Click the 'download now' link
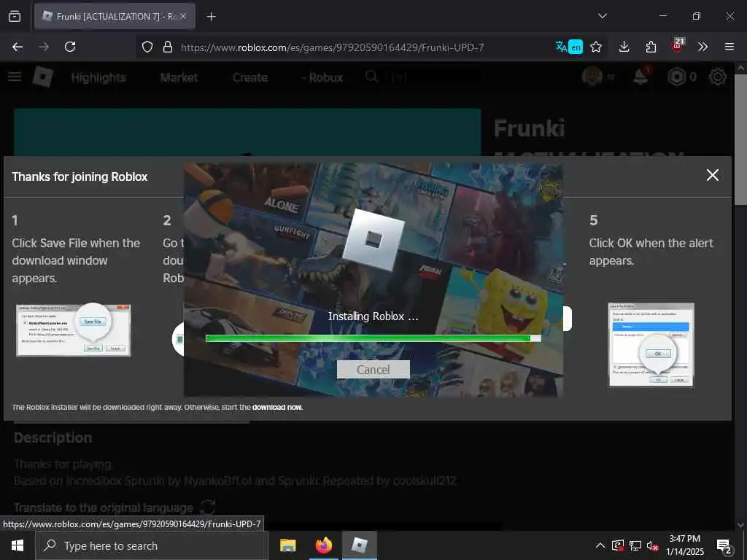 [277, 407]
